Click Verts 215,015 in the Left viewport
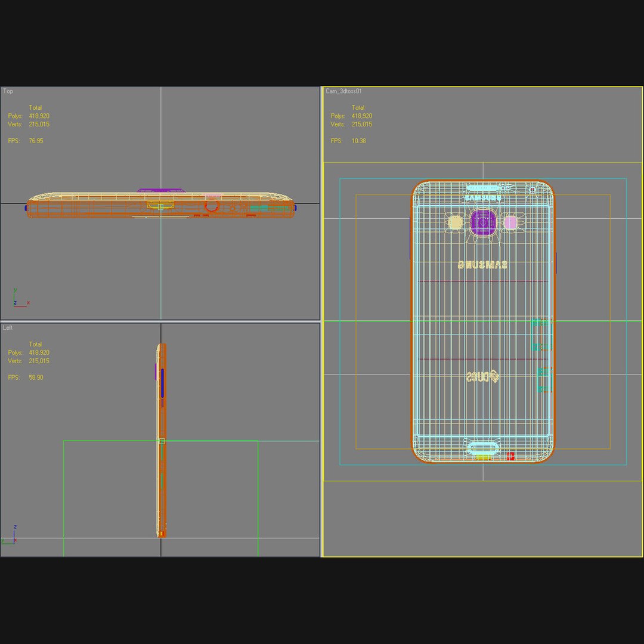Viewport: 644px width, 644px height. [x=29, y=361]
